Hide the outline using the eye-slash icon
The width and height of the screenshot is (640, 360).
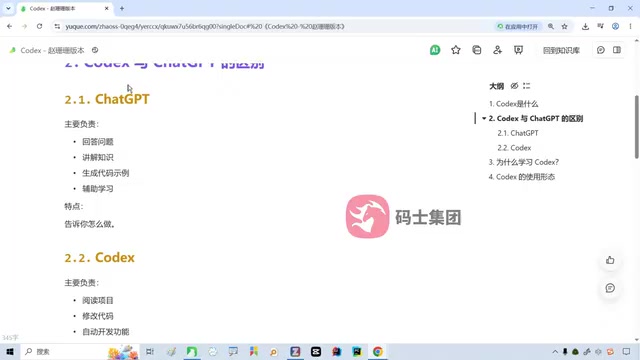coord(514,86)
